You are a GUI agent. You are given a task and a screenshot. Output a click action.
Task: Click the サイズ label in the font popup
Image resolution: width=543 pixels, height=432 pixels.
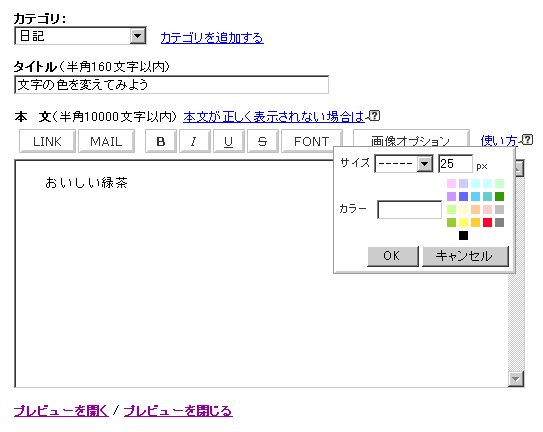(355, 162)
